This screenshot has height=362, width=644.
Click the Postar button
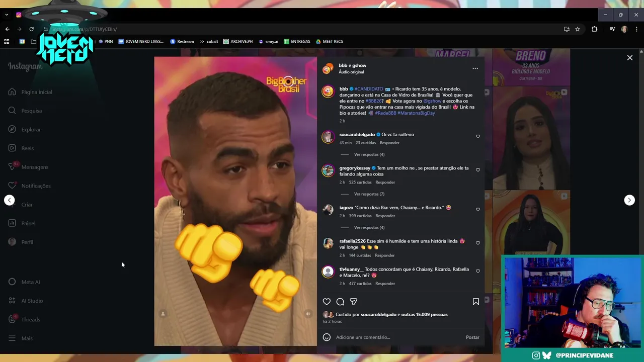472,337
